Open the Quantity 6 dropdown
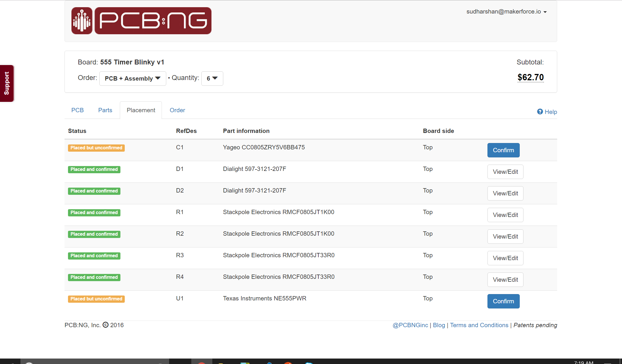This screenshot has width=622, height=364. [212, 78]
